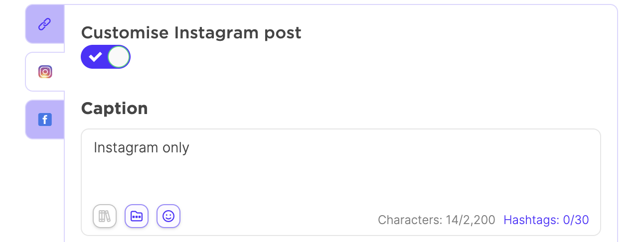The width and height of the screenshot is (644, 242).
Task: Click the word "Customise" in the heading
Action: [x=125, y=33]
